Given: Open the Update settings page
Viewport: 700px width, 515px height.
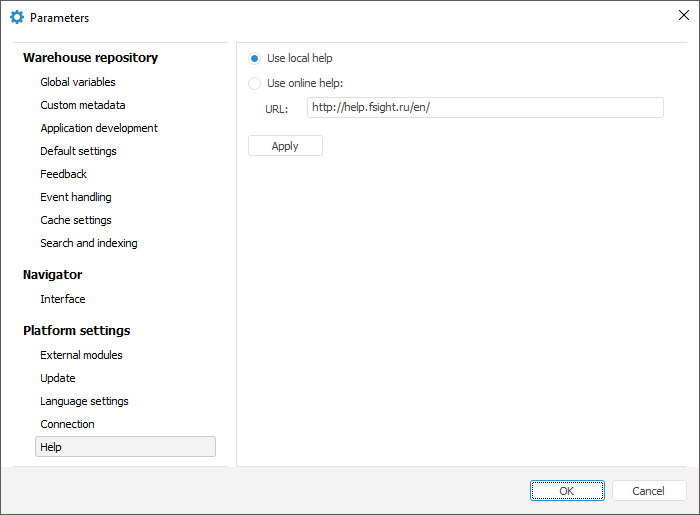Looking at the screenshot, I should click(x=58, y=378).
